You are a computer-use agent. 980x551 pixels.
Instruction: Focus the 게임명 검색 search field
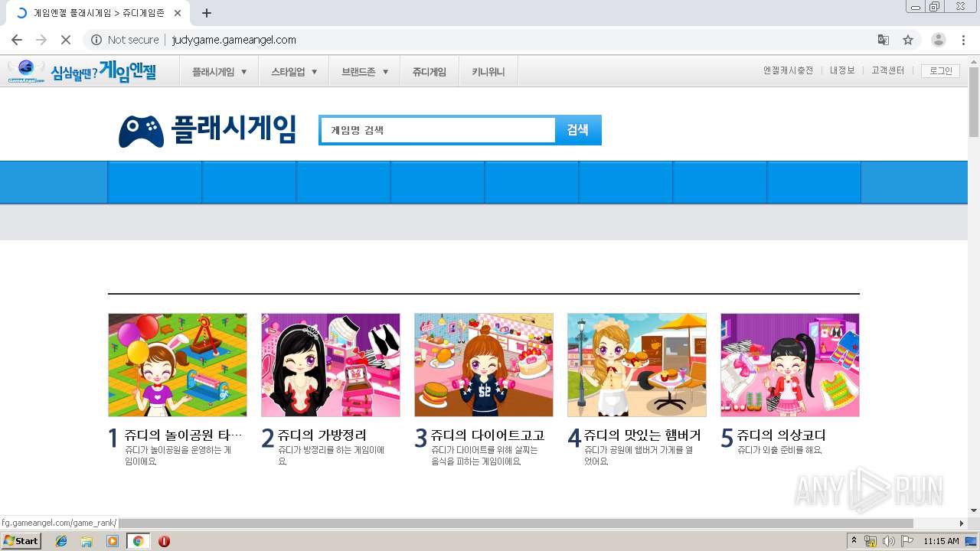438,130
